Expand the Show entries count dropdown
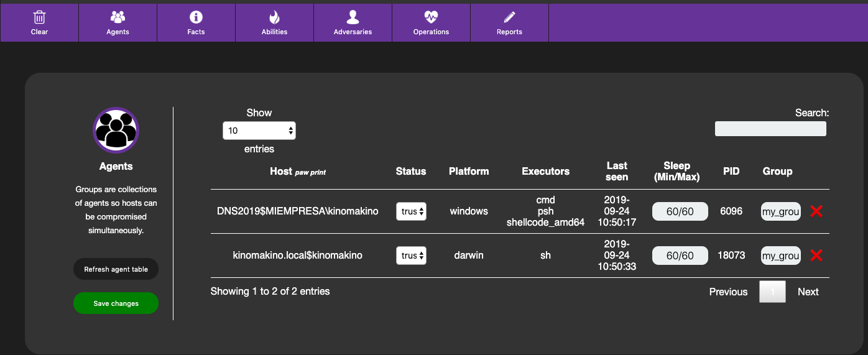Screen dimensions: 868x355 [x=259, y=131]
